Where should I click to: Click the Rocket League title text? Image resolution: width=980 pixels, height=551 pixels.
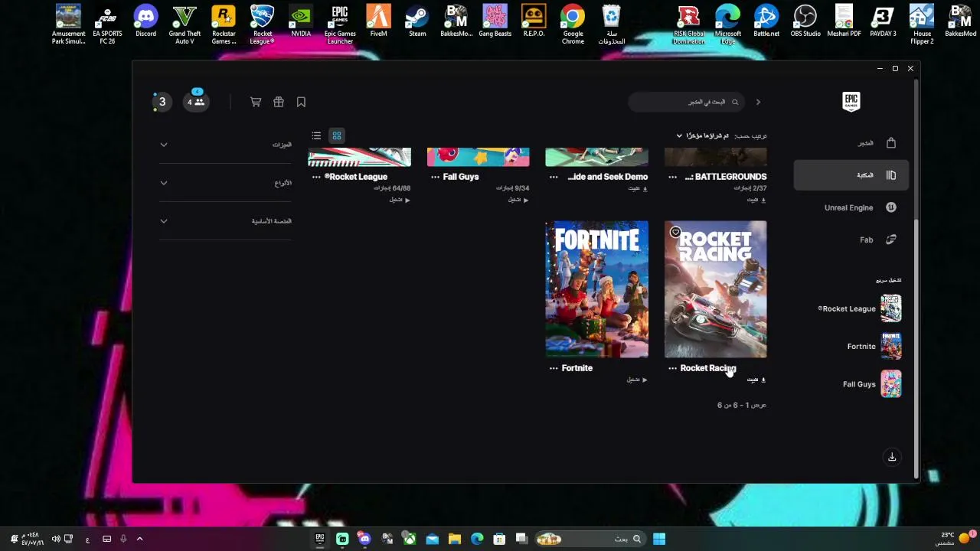point(356,177)
